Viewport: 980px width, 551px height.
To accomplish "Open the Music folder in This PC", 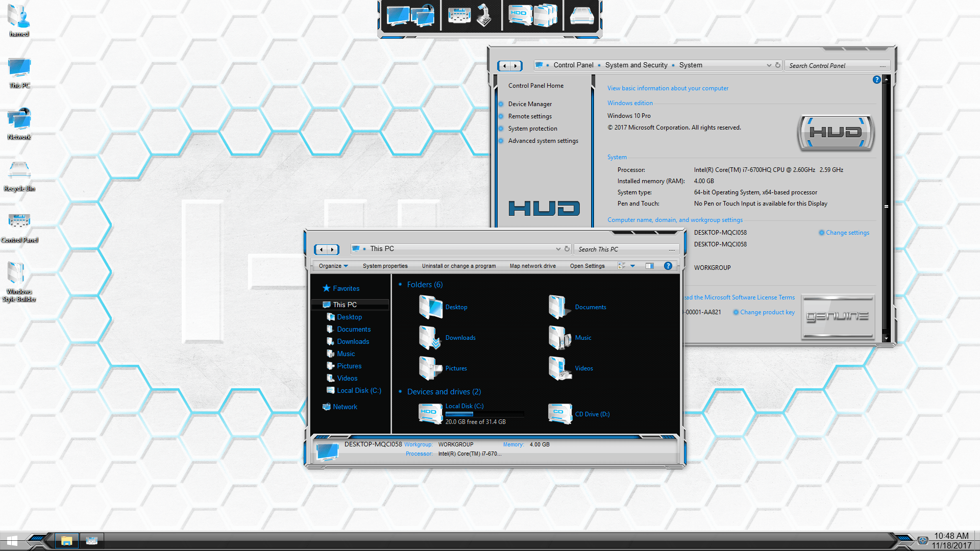I will pos(570,338).
